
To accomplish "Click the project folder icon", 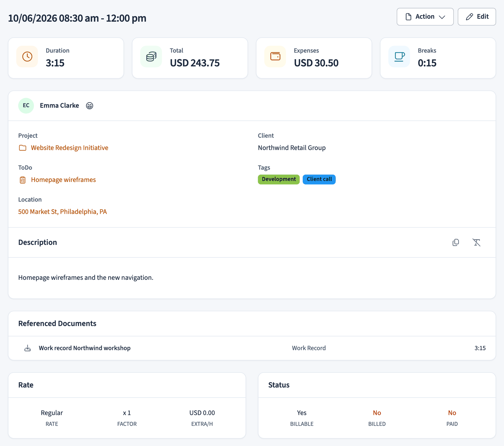I will [x=23, y=148].
